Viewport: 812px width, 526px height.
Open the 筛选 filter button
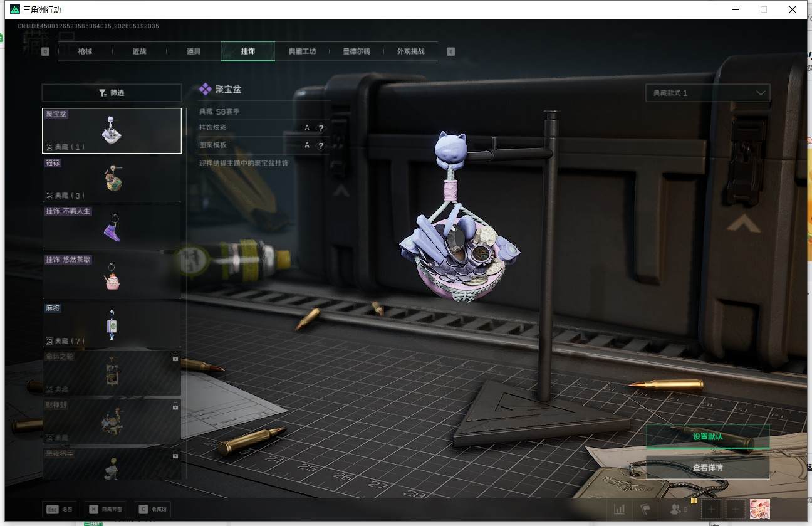click(112, 93)
